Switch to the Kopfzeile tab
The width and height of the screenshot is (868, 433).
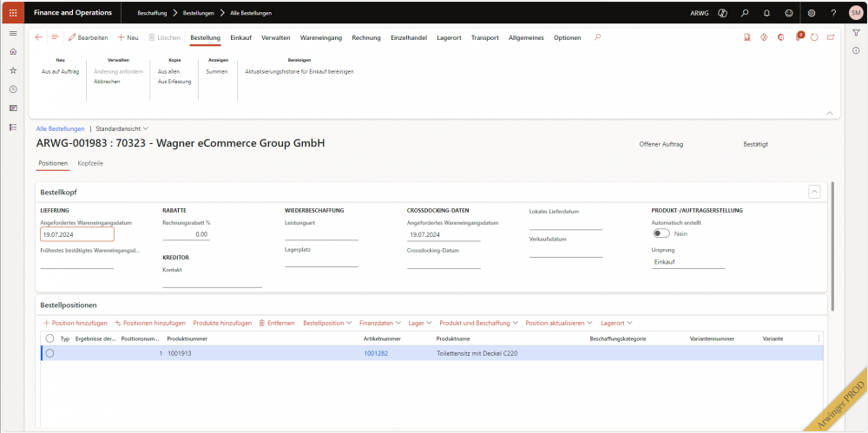(x=90, y=163)
